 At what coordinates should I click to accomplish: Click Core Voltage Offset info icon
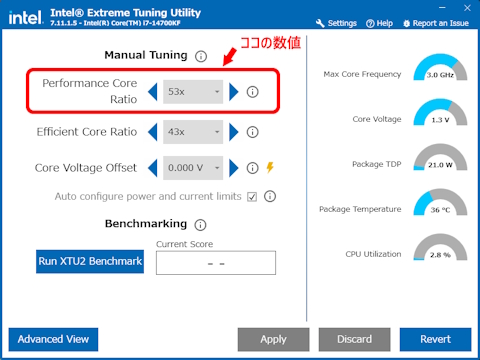[252, 168]
